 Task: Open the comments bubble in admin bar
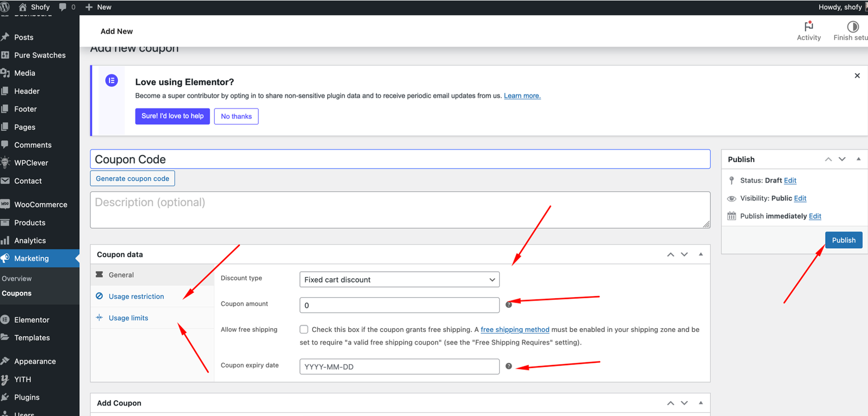click(63, 7)
